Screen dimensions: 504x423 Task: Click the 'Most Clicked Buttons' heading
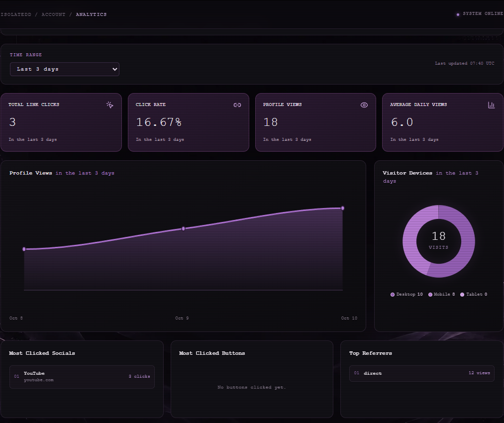pyautogui.click(x=212, y=353)
